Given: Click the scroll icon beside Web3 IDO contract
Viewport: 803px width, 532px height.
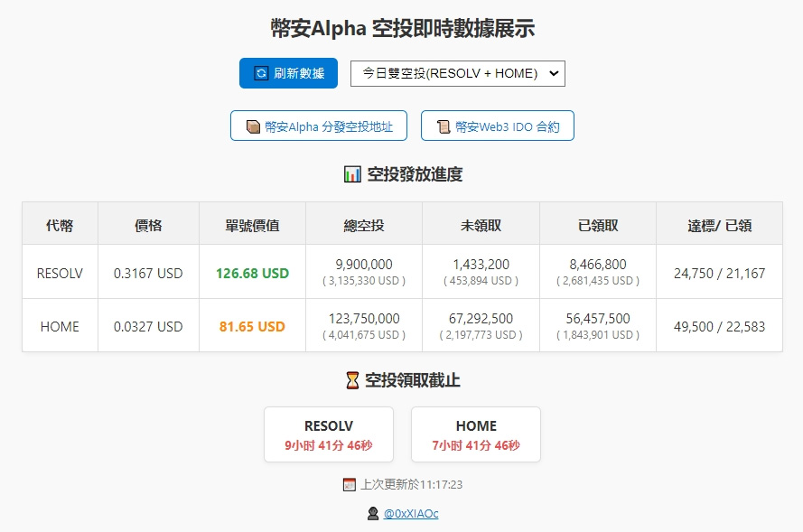Looking at the screenshot, I should pyautogui.click(x=444, y=126).
